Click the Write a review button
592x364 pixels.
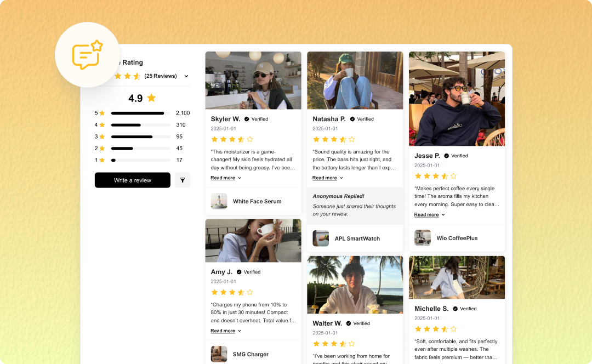click(132, 180)
